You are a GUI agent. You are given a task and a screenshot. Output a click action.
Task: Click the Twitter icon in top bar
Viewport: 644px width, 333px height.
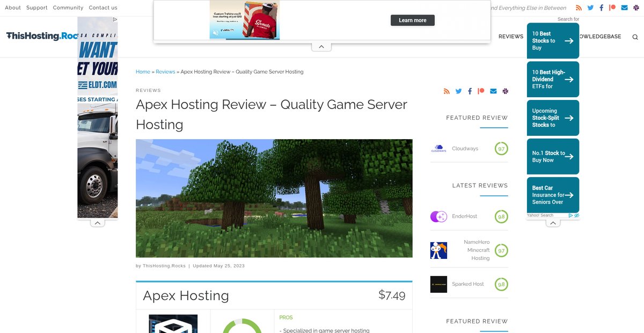tap(590, 8)
